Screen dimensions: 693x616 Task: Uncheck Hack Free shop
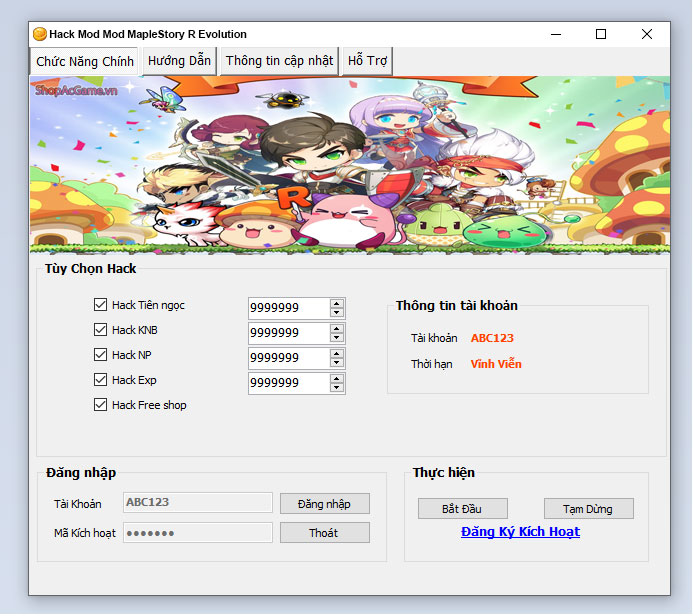(x=100, y=405)
